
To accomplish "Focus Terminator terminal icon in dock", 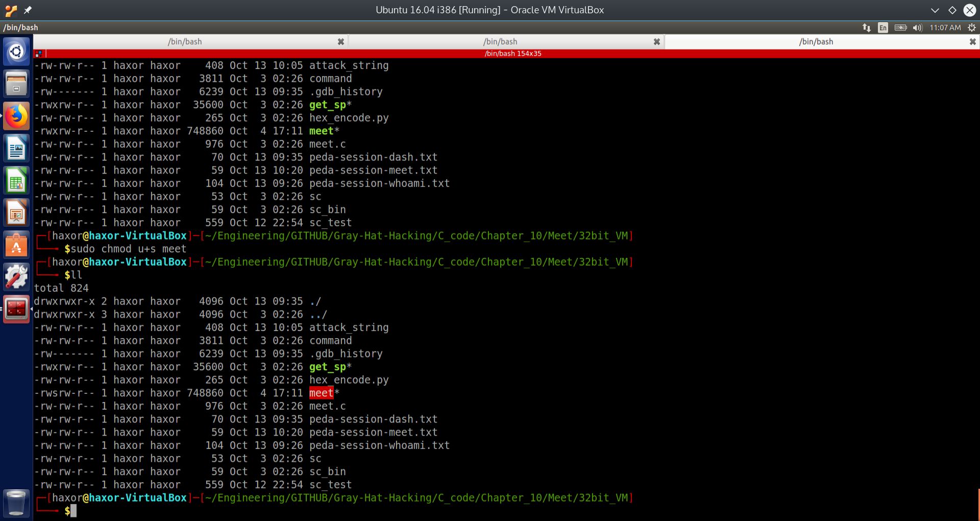I will pyautogui.click(x=16, y=309).
